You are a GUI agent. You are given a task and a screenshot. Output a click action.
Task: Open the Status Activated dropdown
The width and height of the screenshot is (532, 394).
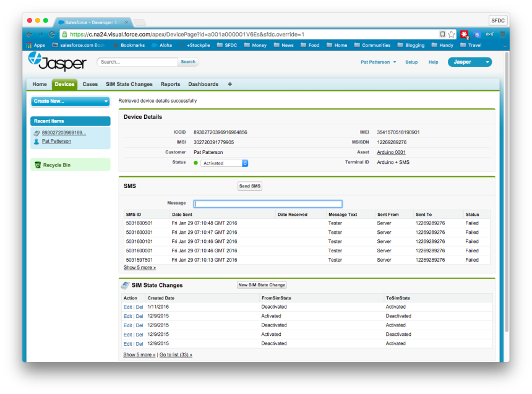click(x=225, y=163)
